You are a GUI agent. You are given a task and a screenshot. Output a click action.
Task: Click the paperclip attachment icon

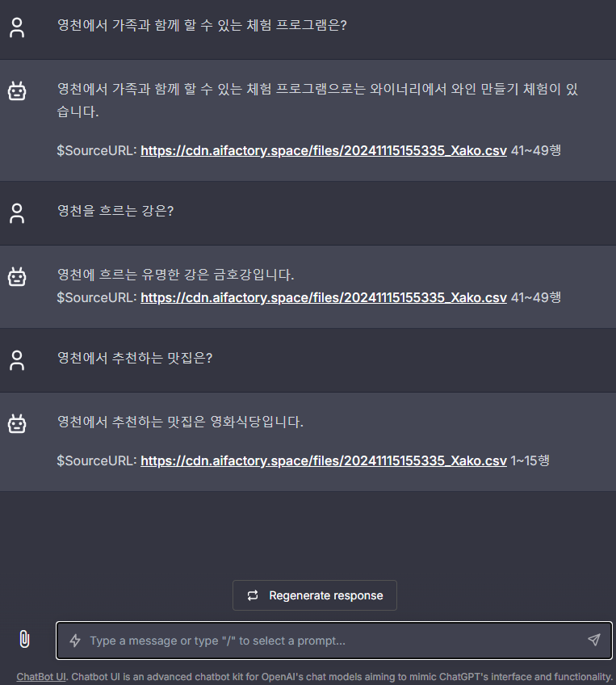pyautogui.click(x=24, y=639)
